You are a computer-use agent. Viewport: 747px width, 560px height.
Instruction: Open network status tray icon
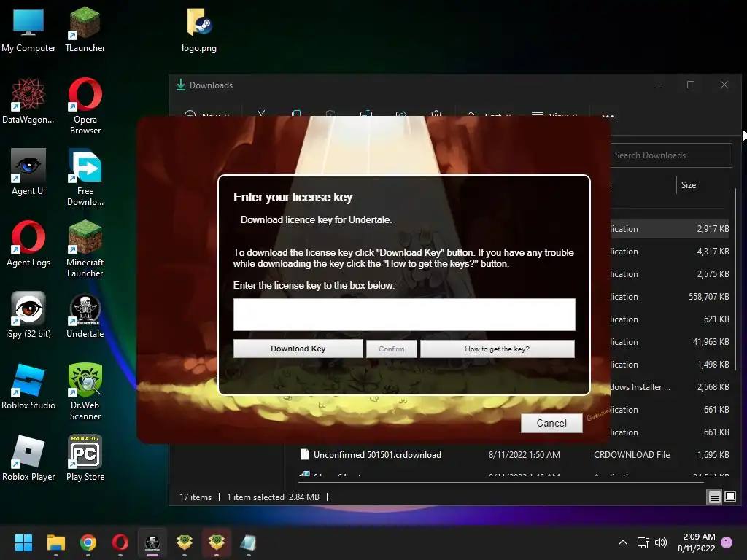pos(643,542)
